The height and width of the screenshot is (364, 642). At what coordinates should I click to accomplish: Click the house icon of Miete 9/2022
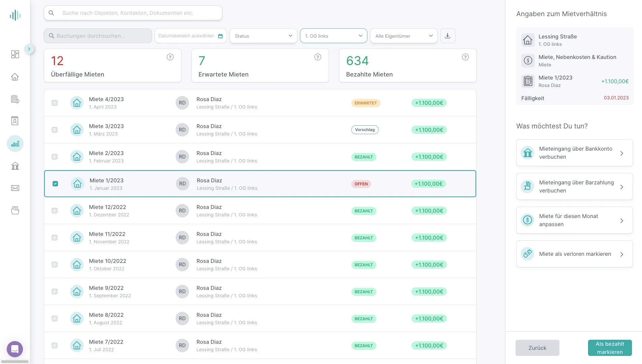[x=77, y=292]
